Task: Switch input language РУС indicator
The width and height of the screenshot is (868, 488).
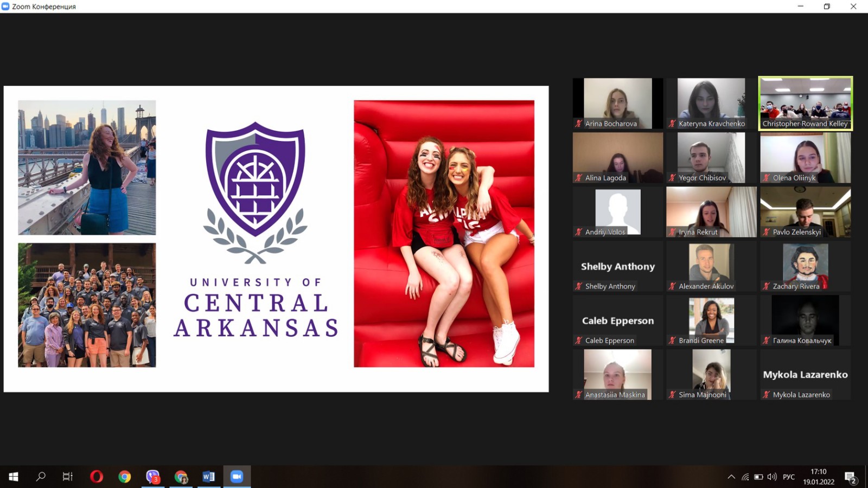Action: click(789, 477)
